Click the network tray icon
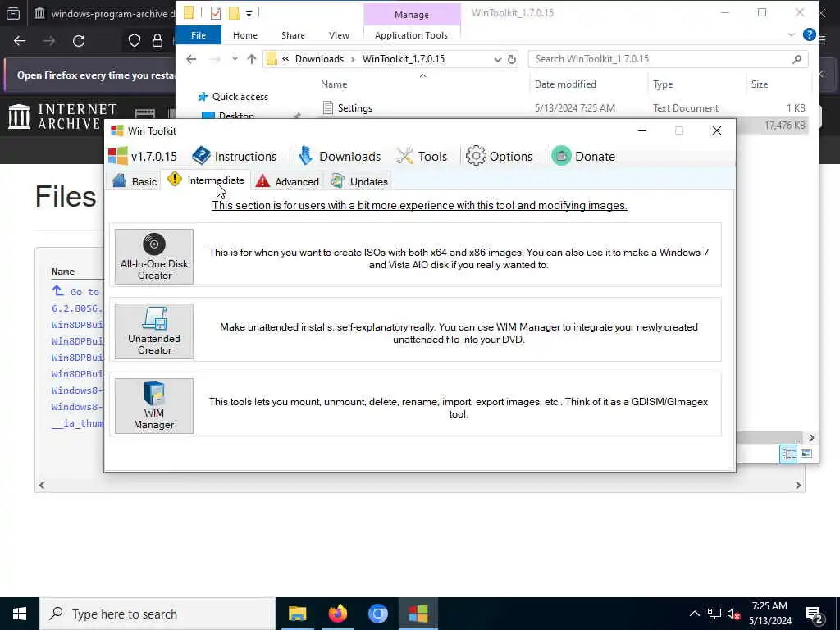 (714, 614)
